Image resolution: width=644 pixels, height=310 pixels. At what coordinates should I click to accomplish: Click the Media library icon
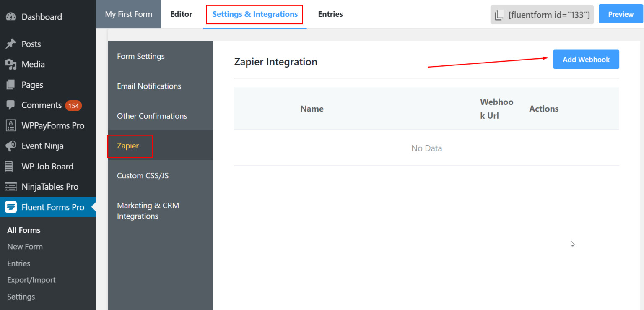[10, 64]
